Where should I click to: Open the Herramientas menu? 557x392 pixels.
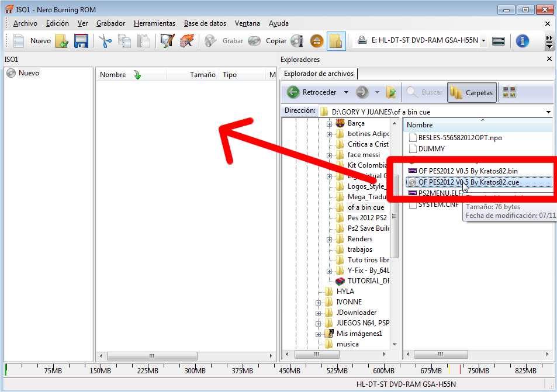coord(154,23)
